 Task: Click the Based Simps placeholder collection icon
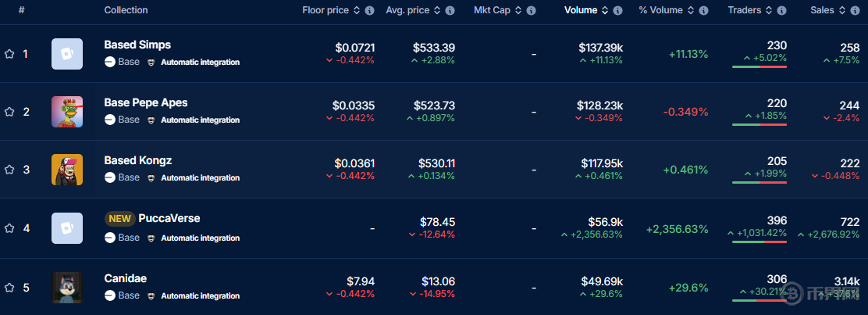(x=67, y=54)
